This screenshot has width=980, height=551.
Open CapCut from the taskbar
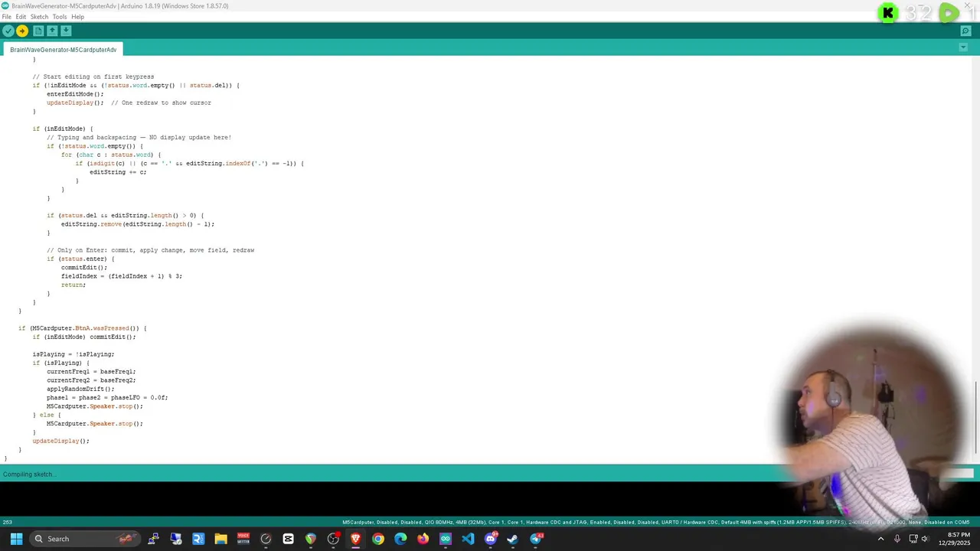coord(288,539)
